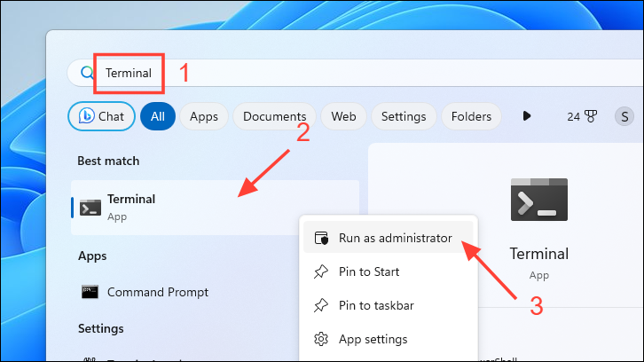Click the Terminal search input field
The width and height of the screenshot is (644, 362).
tap(353, 73)
